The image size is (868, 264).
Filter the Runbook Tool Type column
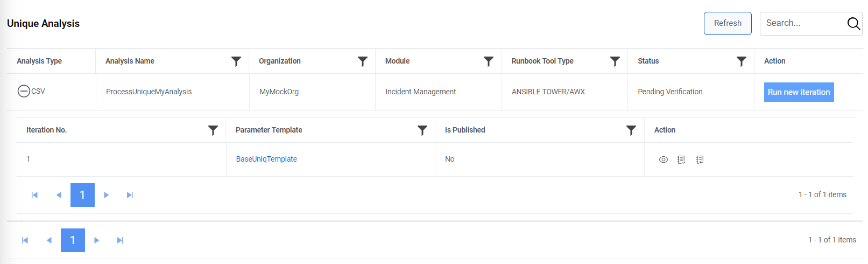tap(615, 61)
